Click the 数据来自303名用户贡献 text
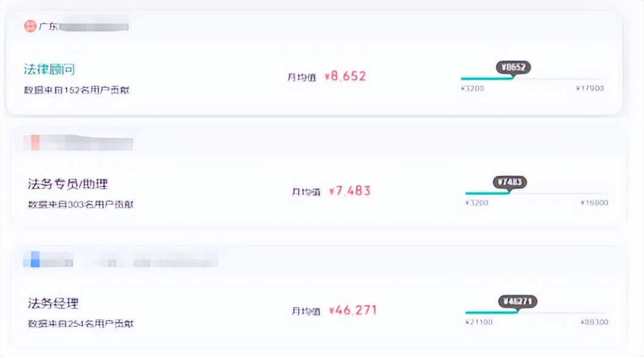Screen dimensions: 644x357 click(81, 205)
